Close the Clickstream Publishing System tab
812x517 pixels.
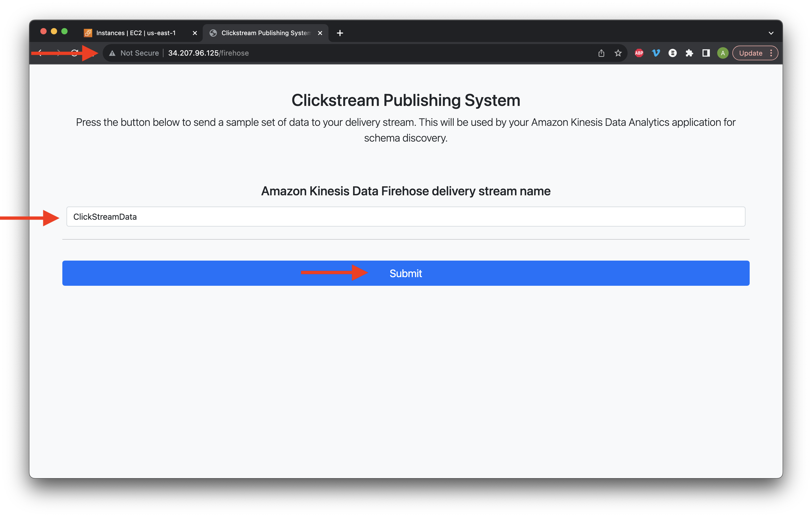(x=320, y=33)
